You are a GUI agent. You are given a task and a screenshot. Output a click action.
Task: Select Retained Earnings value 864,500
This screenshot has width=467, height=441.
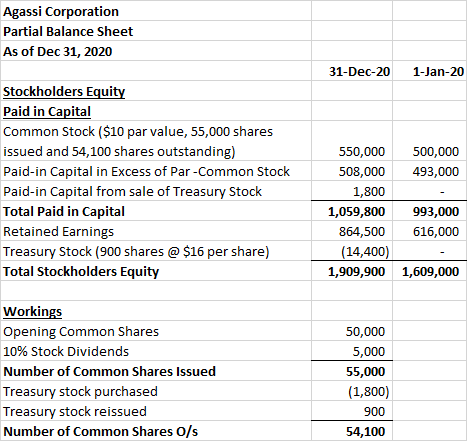[362, 232]
